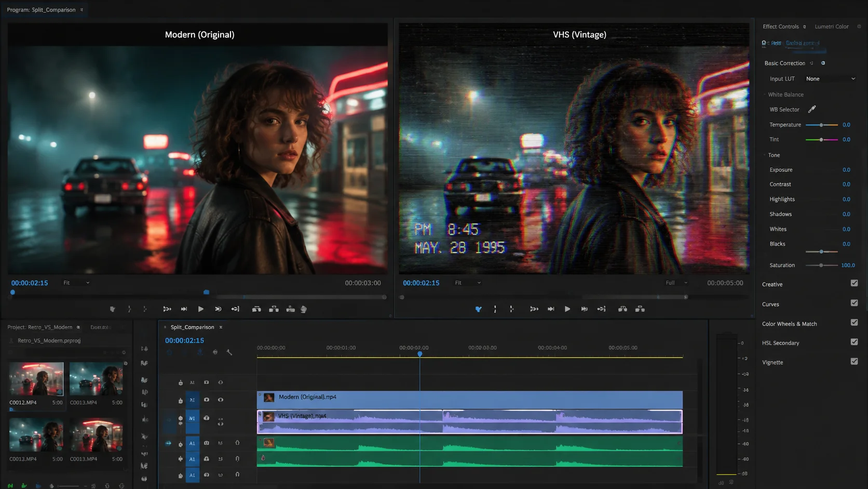Hide the Modern (Original).mp4 track with the eye icon

point(221,400)
